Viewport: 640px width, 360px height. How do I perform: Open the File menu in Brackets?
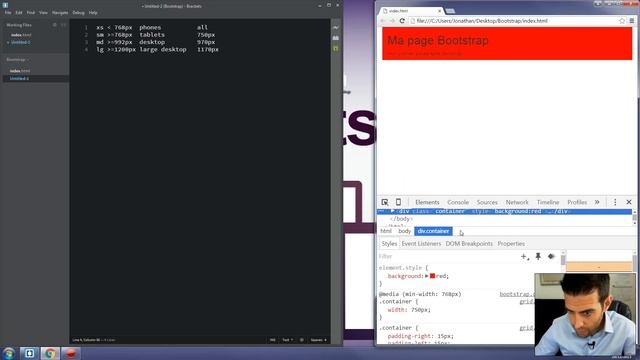coord(8,13)
